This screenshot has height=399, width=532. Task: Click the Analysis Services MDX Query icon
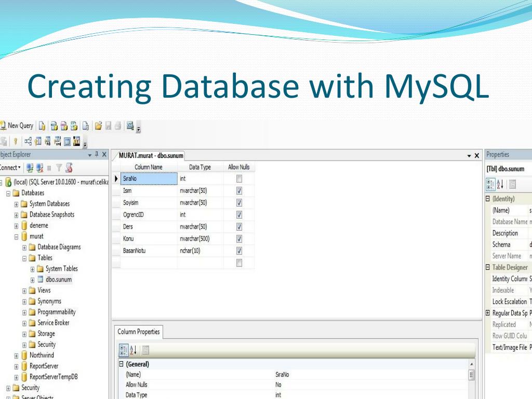54,126
